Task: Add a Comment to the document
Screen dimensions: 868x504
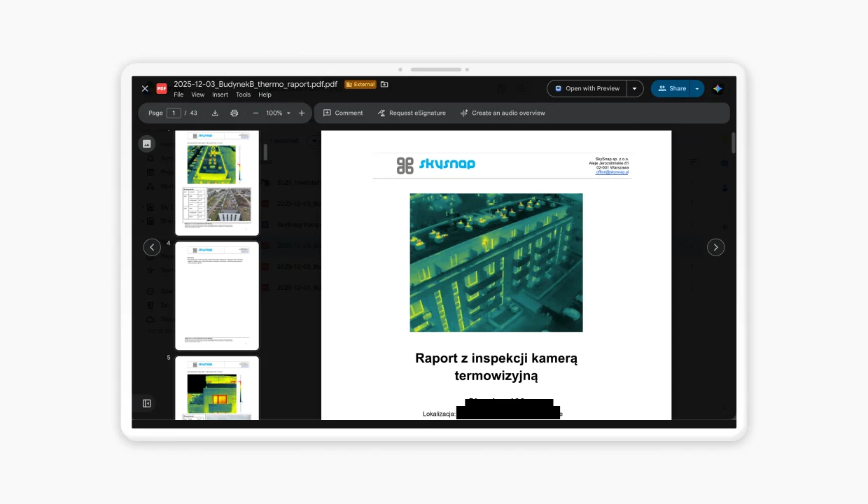Action: pyautogui.click(x=343, y=113)
